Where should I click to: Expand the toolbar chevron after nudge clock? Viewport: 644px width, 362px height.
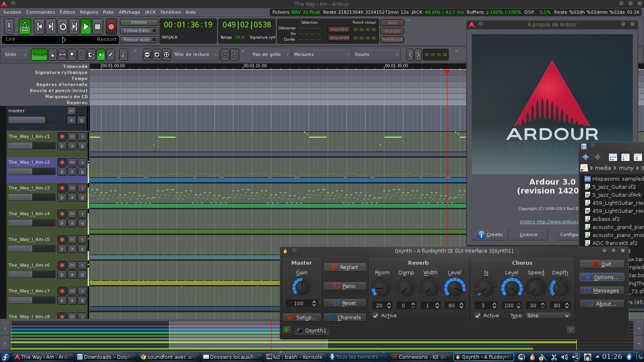pos(456,51)
